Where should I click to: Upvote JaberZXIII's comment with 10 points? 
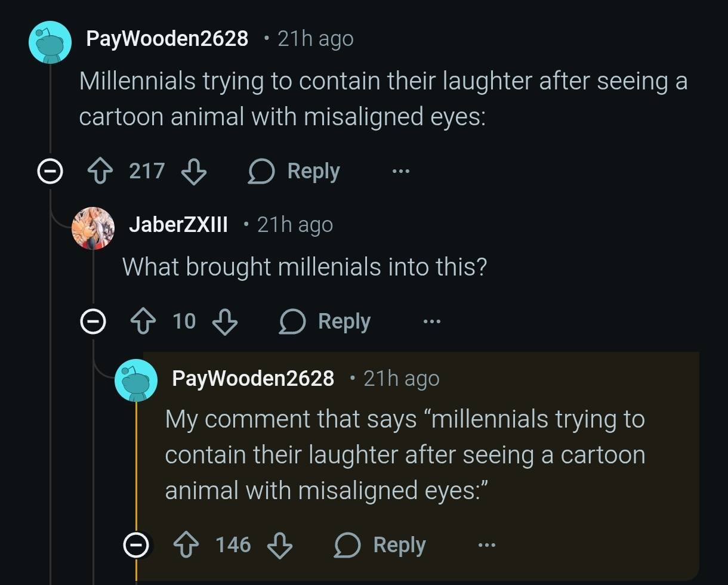tap(144, 322)
